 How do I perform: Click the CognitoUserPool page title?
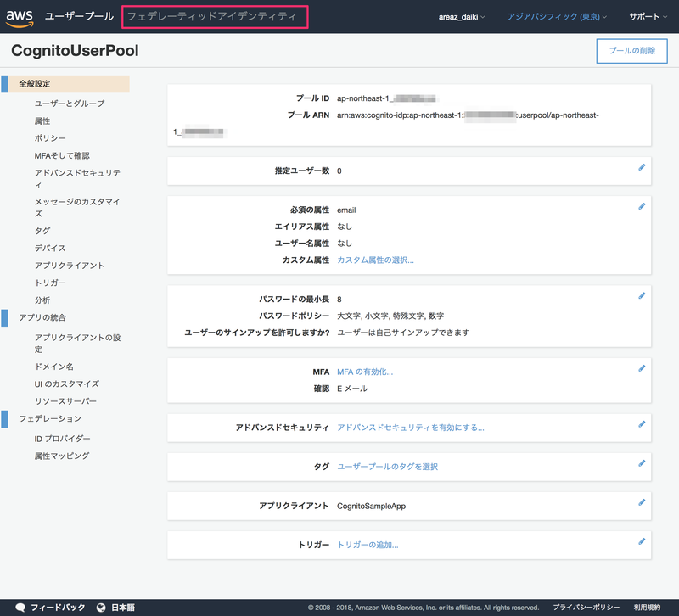pos(75,51)
